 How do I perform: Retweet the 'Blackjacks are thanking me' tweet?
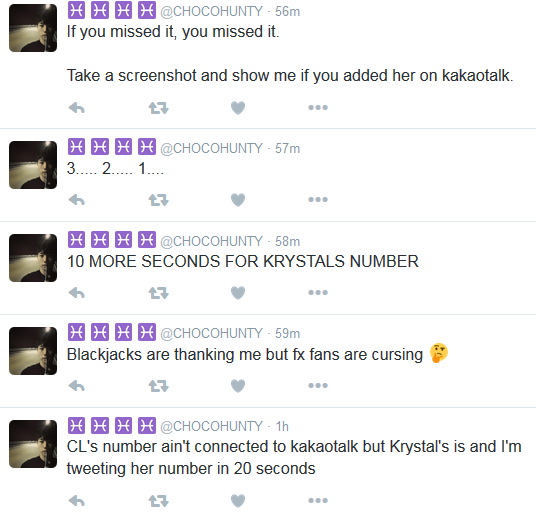(x=159, y=386)
